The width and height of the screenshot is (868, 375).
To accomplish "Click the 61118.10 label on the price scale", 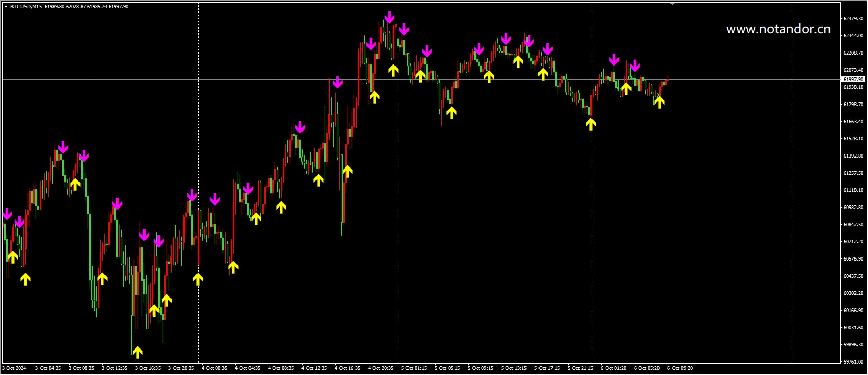I will point(853,190).
